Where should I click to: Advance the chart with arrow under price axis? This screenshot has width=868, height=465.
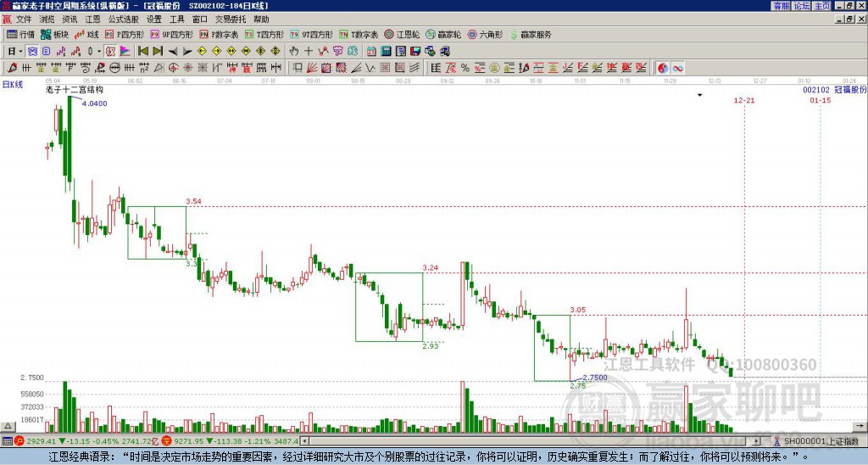860,426
